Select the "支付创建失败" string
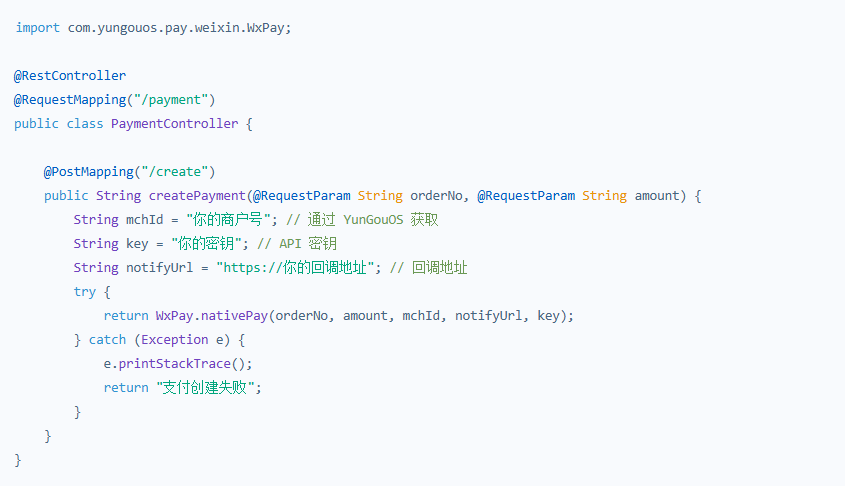This screenshot has width=845, height=489. (x=205, y=388)
